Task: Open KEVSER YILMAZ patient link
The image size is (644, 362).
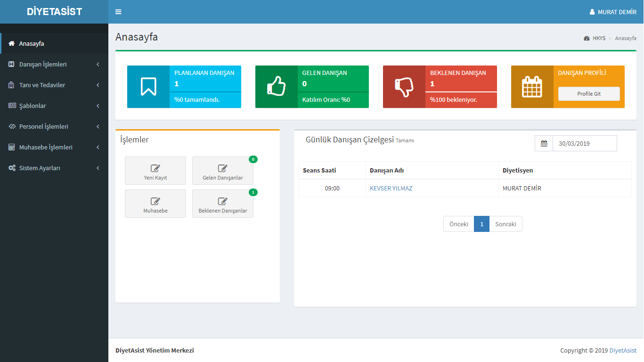Action: [391, 188]
